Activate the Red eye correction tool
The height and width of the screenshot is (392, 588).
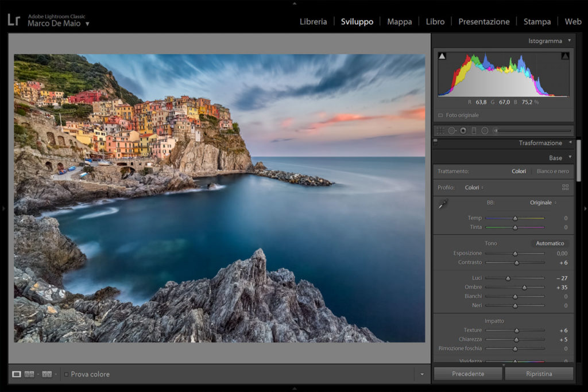click(463, 131)
